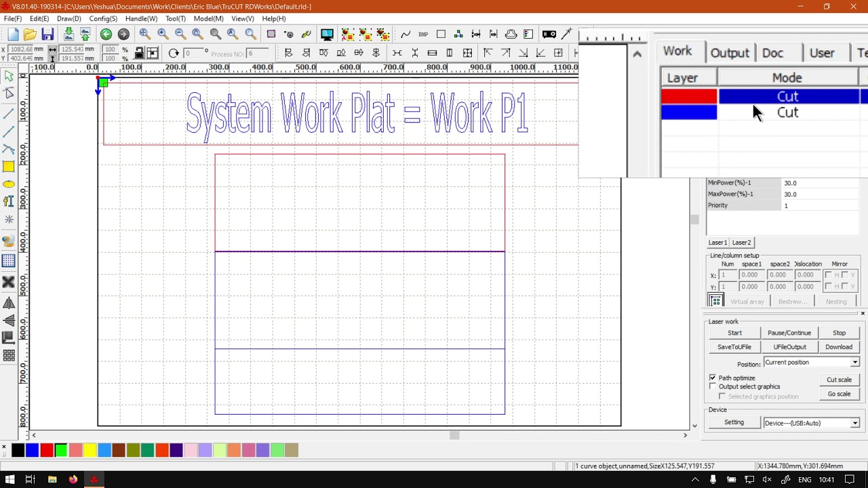
Task: Open the Device USB:Auto dropdown
Action: (812, 423)
